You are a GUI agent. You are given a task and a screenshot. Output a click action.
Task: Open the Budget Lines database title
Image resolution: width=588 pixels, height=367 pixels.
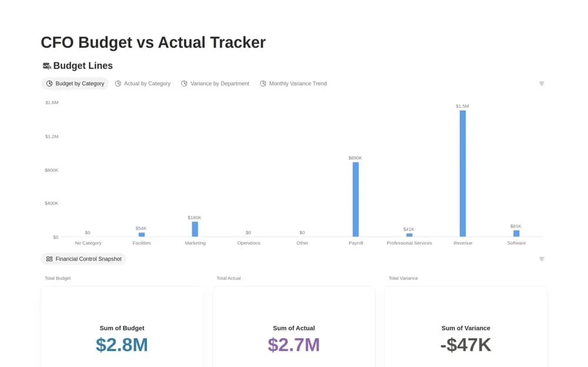[83, 66]
